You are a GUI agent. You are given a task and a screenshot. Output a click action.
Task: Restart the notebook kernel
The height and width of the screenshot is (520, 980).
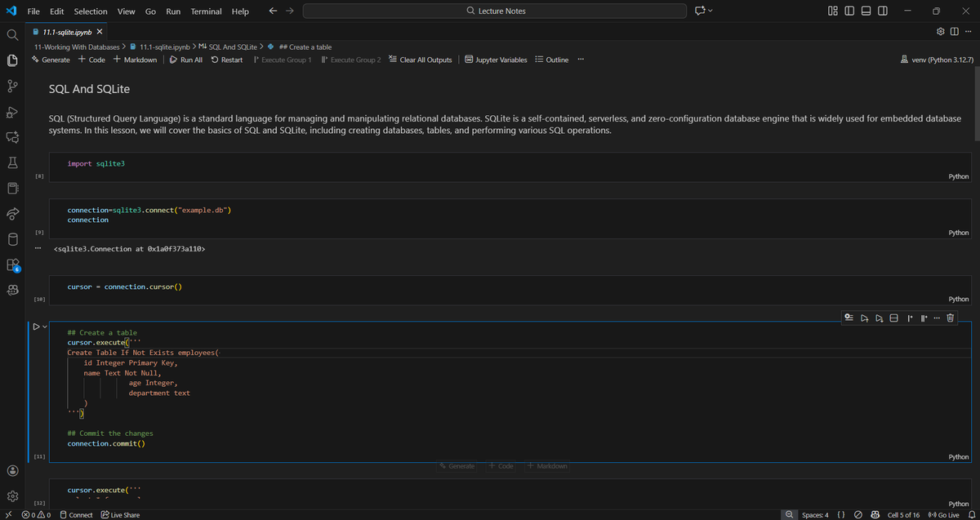coord(226,60)
